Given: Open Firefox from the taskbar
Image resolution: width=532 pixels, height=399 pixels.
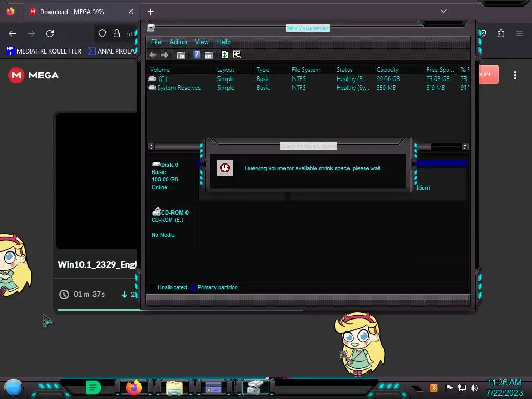Looking at the screenshot, I should pyautogui.click(x=134, y=388).
